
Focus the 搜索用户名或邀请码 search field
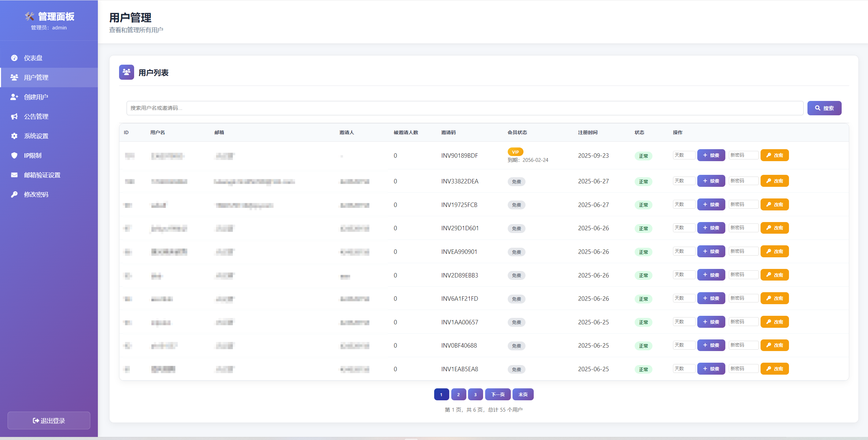coord(465,108)
